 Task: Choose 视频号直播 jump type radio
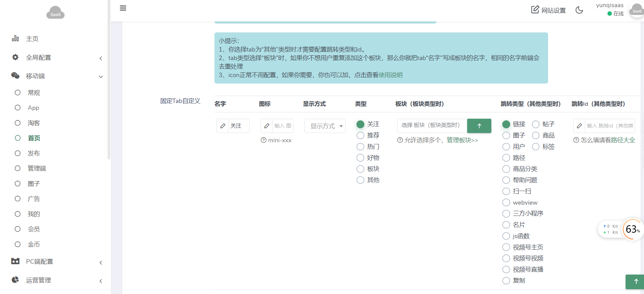[506, 269]
